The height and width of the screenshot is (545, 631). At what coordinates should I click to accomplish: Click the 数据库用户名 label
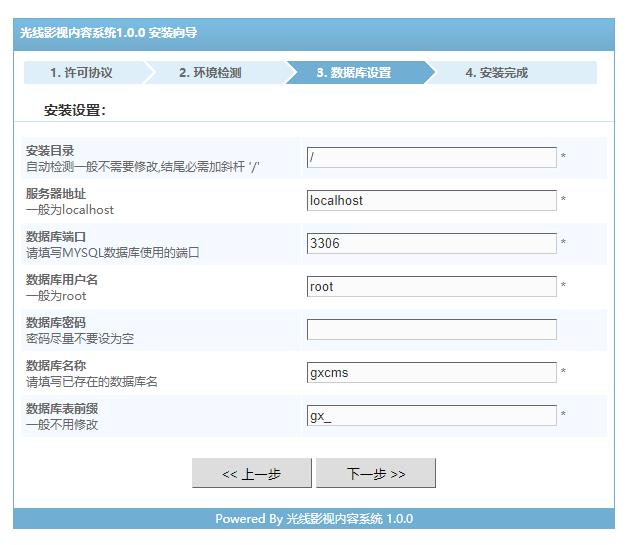(62, 280)
